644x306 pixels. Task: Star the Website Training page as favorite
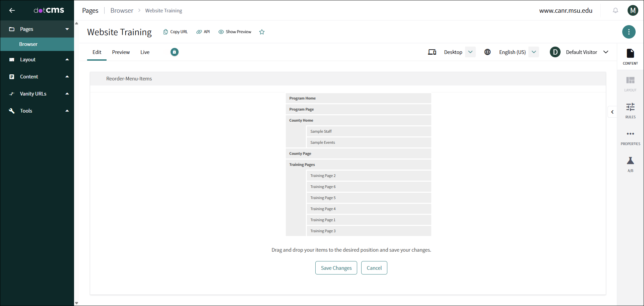(262, 32)
